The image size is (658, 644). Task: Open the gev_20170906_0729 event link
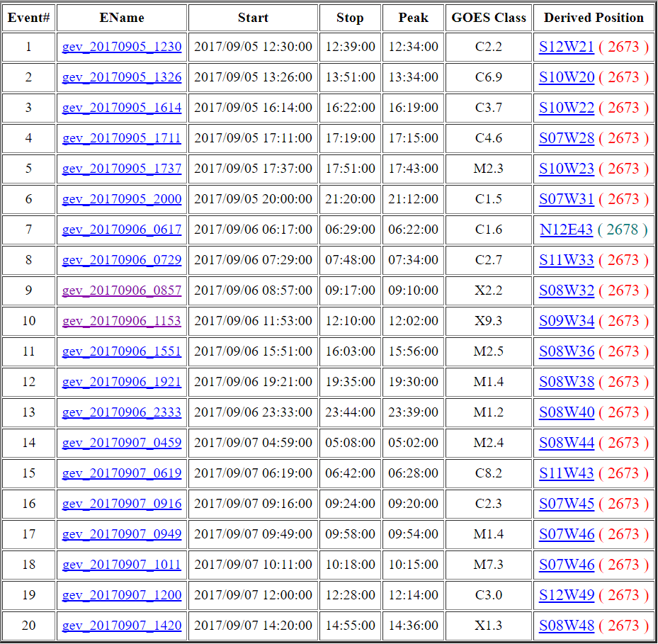pos(122,260)
